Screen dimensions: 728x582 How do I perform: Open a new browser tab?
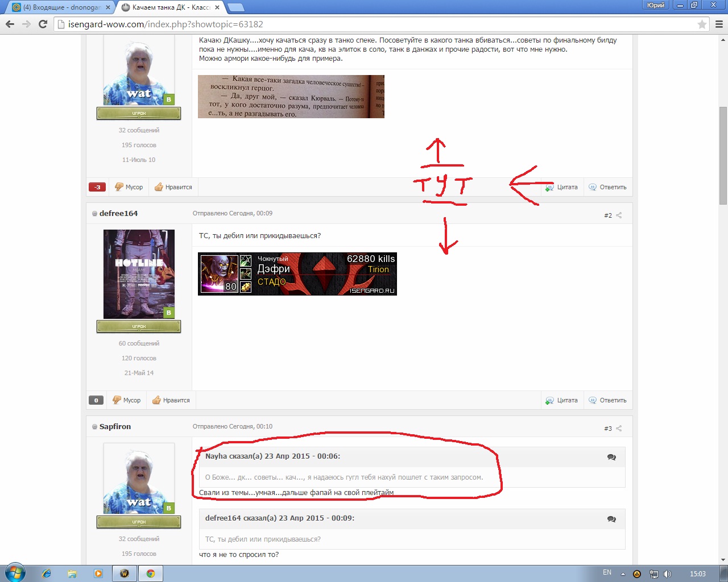(235, 7)
